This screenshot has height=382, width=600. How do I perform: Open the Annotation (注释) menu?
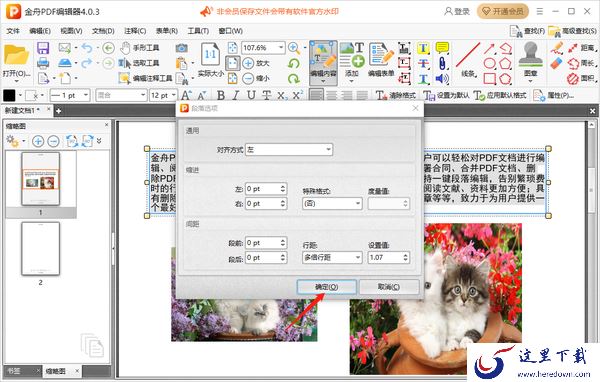135,31
